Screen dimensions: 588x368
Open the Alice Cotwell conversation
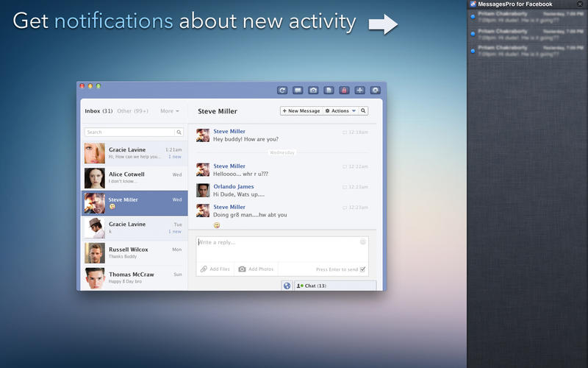click(x=133, y=178)
